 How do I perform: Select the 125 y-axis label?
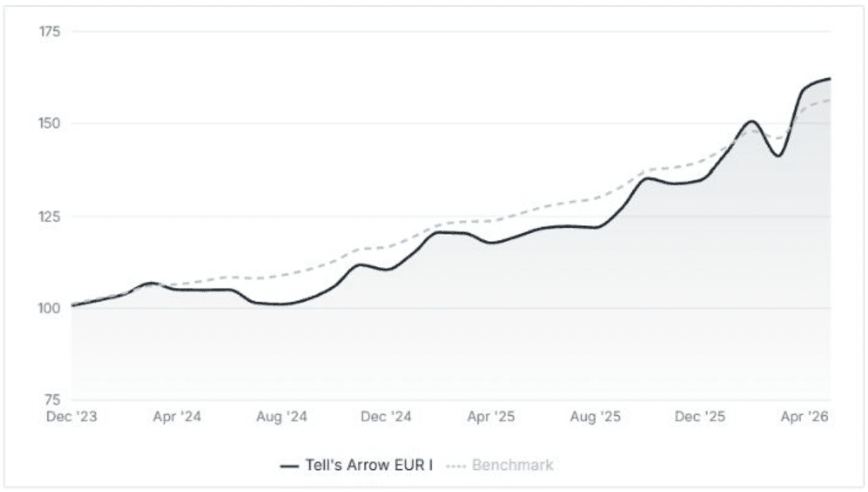tap(49, 216)
